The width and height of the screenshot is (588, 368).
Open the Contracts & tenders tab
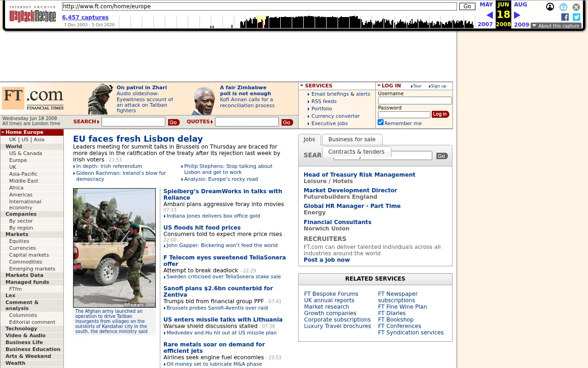[x=356, y=152]
